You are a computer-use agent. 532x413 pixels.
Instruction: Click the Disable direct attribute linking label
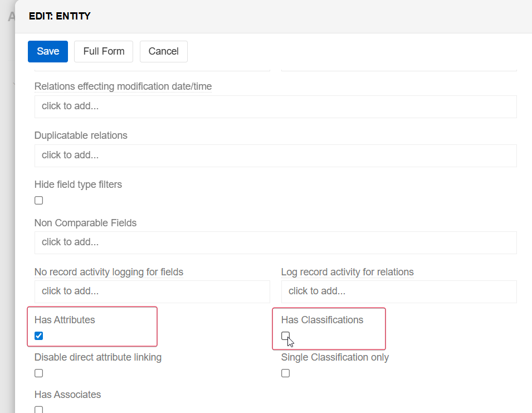98,357
